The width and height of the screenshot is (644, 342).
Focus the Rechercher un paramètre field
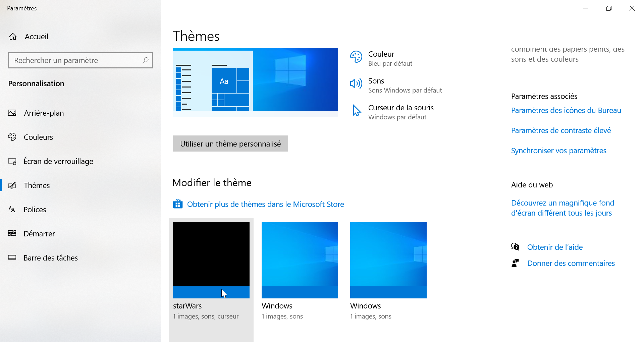coord(75,60)
